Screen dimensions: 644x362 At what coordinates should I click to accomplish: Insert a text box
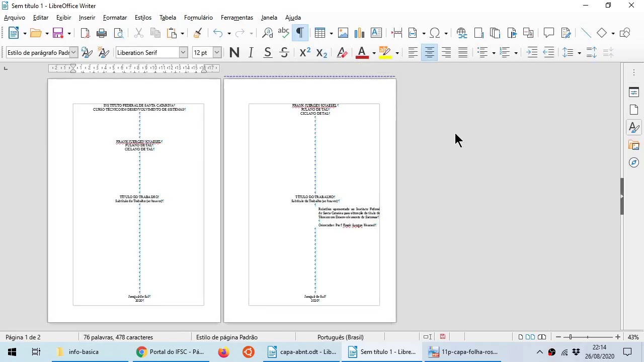tap(376, 33)
